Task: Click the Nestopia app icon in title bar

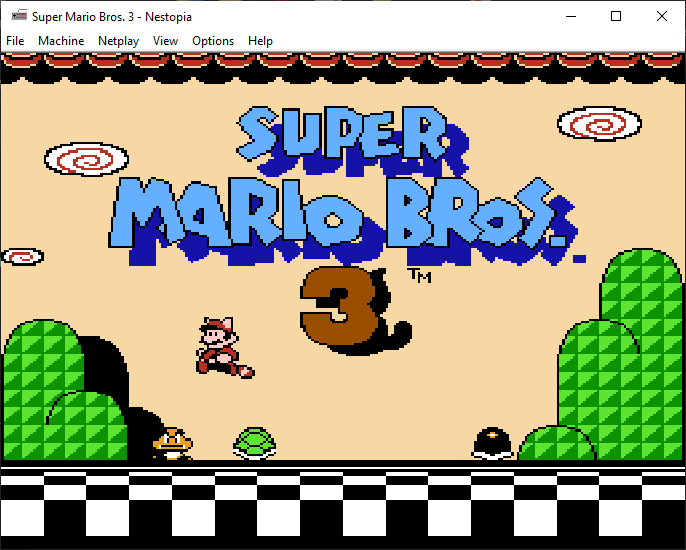Action: pyautogui.click(x=19, y=15)
